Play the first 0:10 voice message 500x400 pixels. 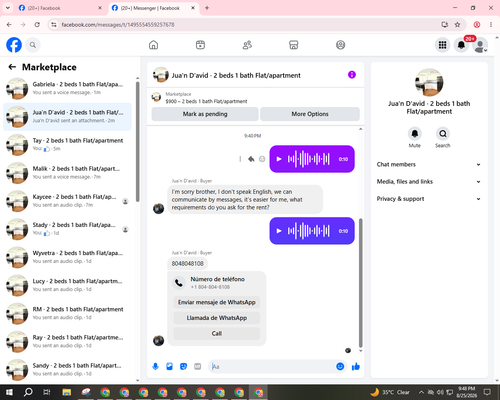[279, 159]
